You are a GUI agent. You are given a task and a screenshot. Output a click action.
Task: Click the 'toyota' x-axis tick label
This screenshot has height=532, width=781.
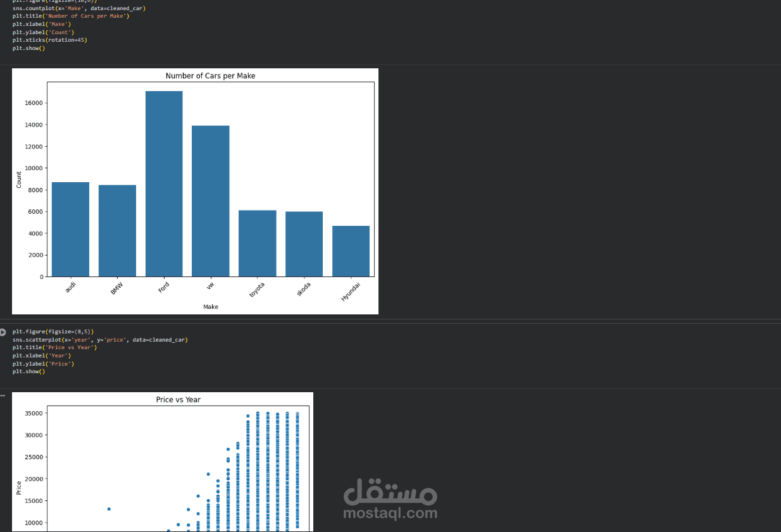[x=256, y=289]
